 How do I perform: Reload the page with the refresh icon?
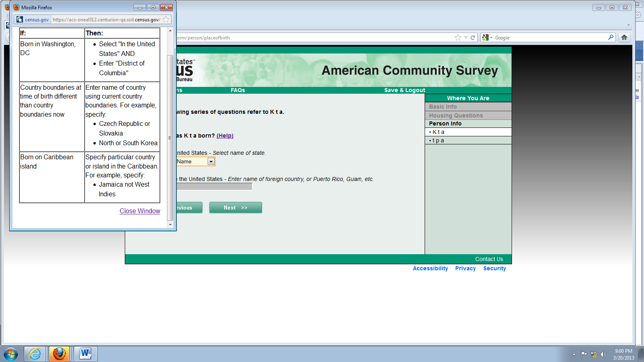(473, 37)
